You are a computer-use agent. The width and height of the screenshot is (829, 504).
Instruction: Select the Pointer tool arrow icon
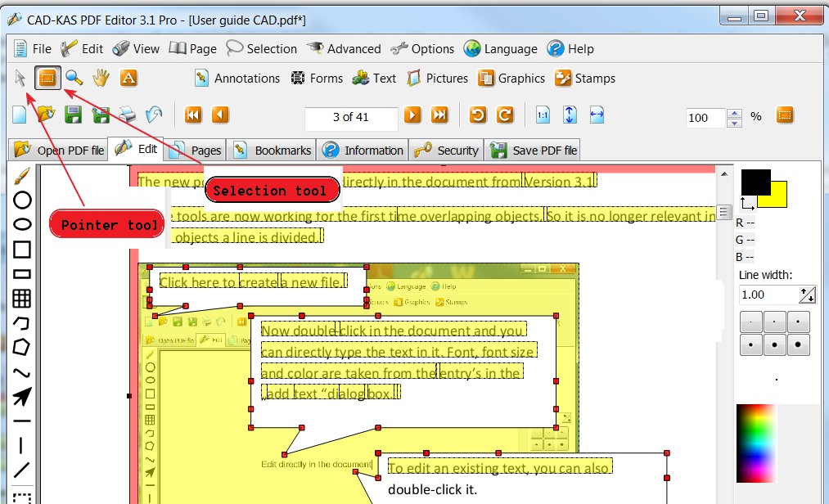[20, 79]
